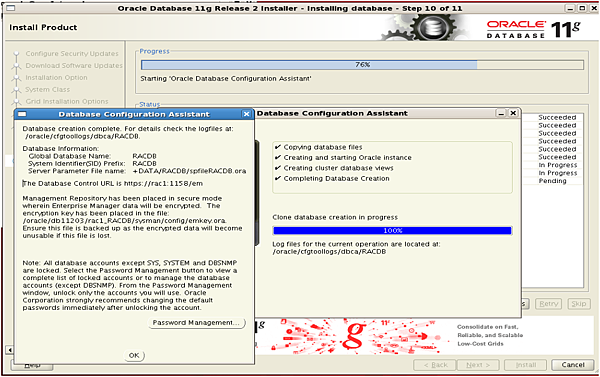600x377 pixels.
Task: Minimize the Oracle installer window
Action: pyautogui.click(x=570, y=8)
